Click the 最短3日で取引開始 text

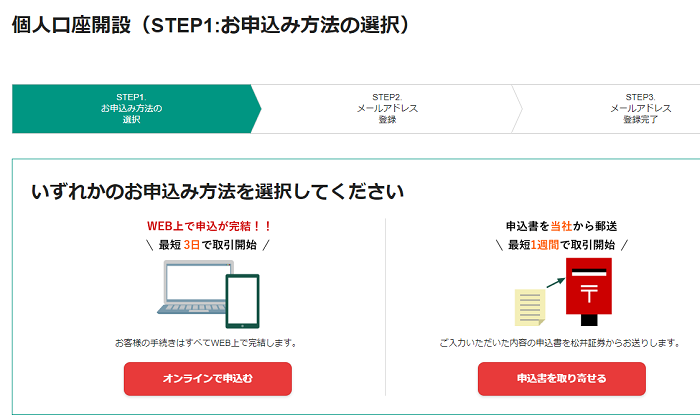point(208,245)
